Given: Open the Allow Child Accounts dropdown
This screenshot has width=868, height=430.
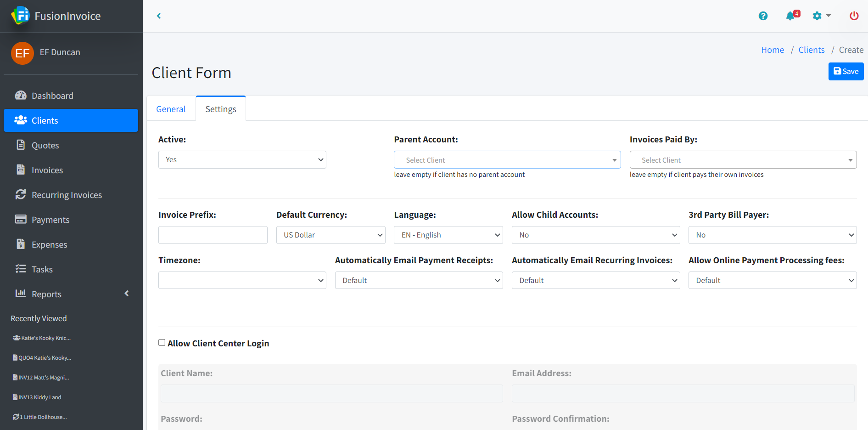Looking at the screenshot, I should [x=595, y=235].
